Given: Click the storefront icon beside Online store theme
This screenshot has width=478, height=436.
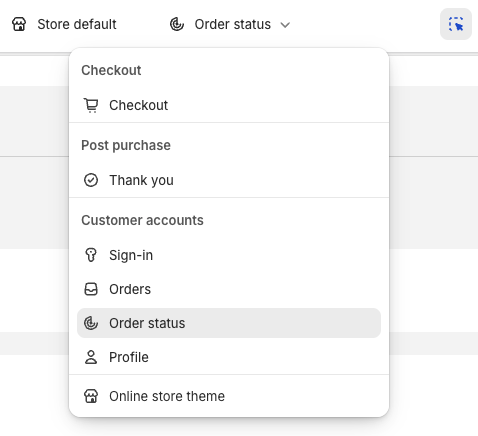Looking at the screenshot, I should [91, 396].
